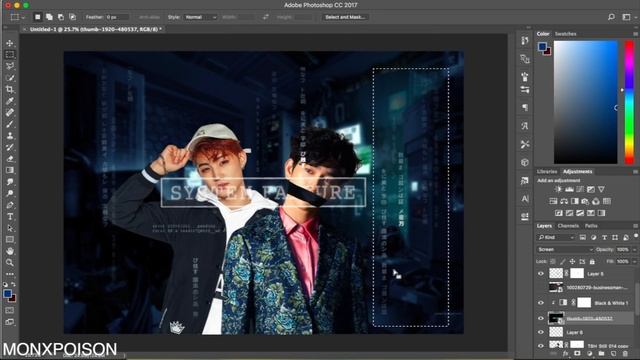Delete layer with trash icon
Viewport: 640px width, 360px height.
(625, 353)
